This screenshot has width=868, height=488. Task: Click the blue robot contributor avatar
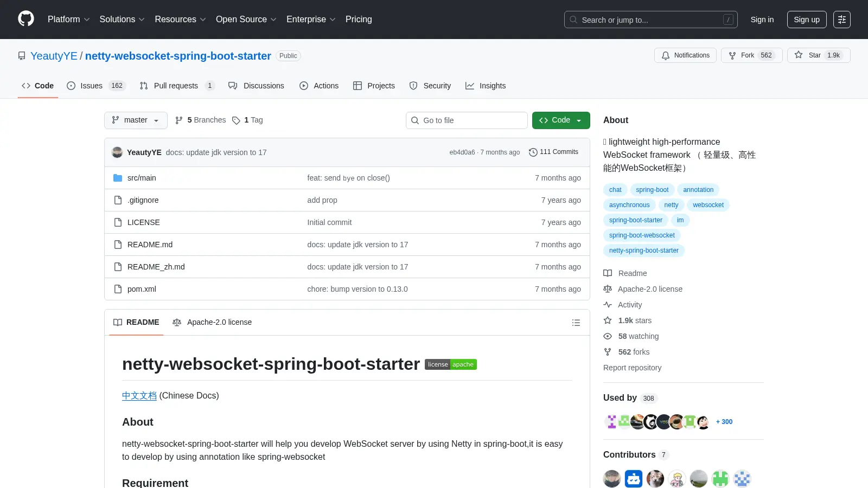click(634, 479)
